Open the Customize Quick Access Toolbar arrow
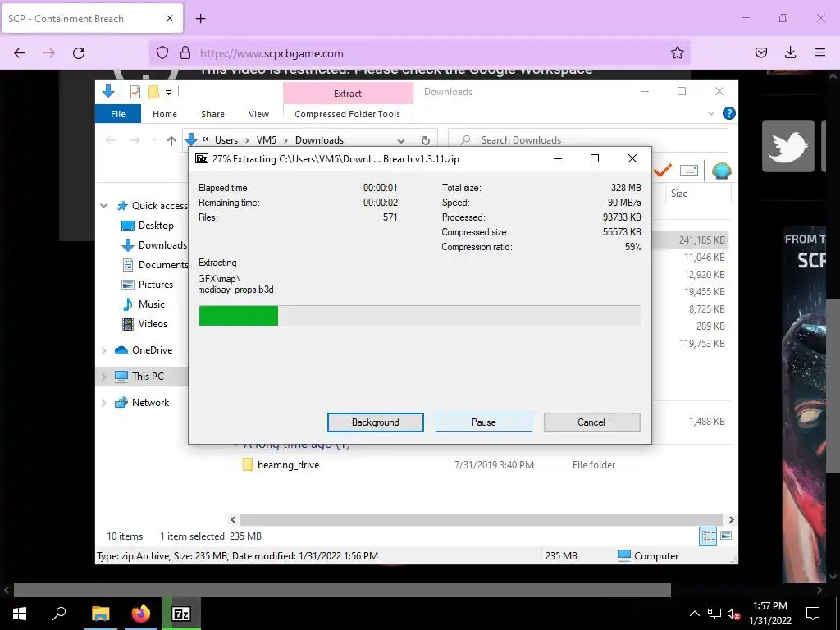Viewport: 840px width, 630px height. (x=168, y=93)
